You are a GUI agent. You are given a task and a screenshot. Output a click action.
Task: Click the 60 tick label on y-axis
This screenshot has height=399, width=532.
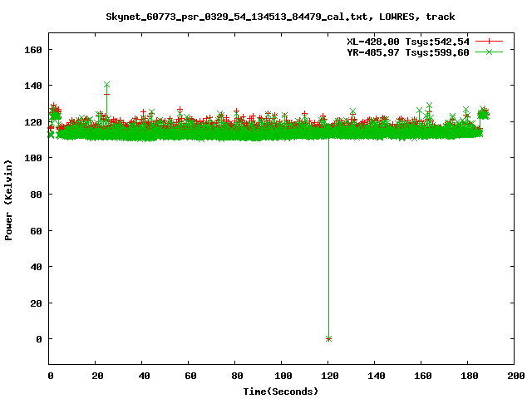[x=36, y=231]
